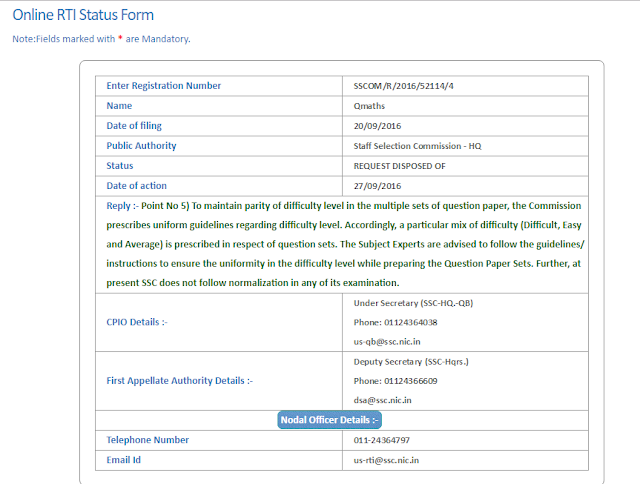640x484 pixels.
Task: Click the 'Public Authority' label
Action: (x=141, y=146)
